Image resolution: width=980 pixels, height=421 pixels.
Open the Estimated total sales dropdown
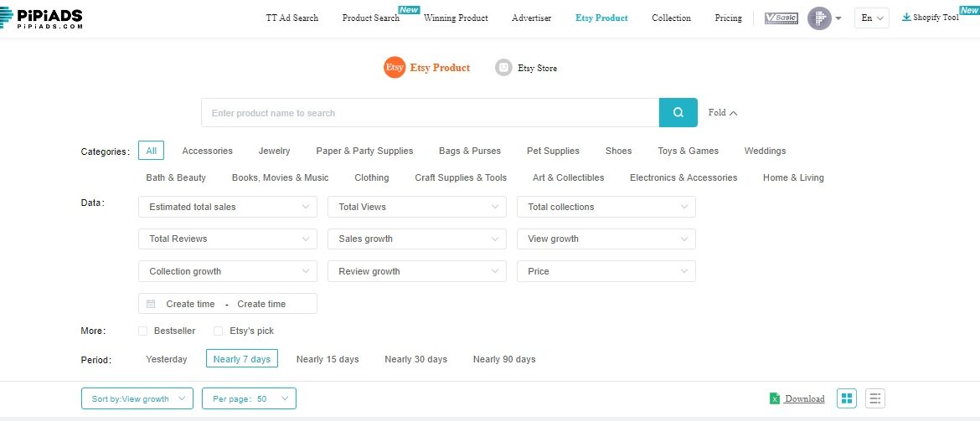228,207
